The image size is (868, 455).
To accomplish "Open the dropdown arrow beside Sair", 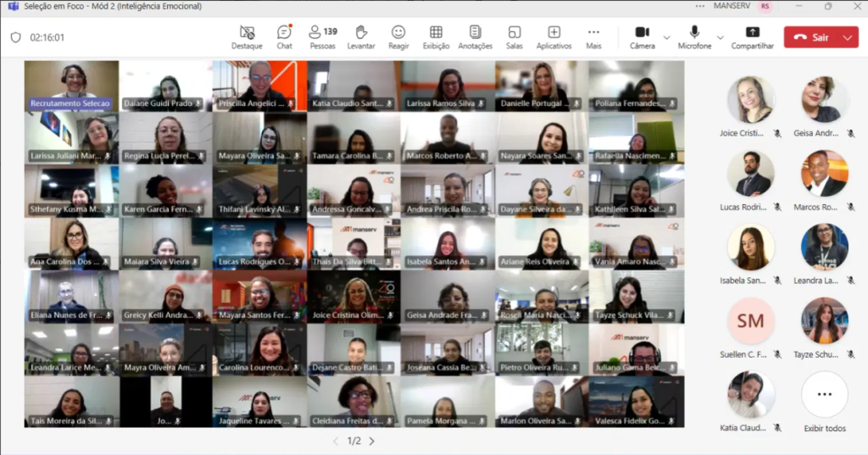I will [848, 37].
